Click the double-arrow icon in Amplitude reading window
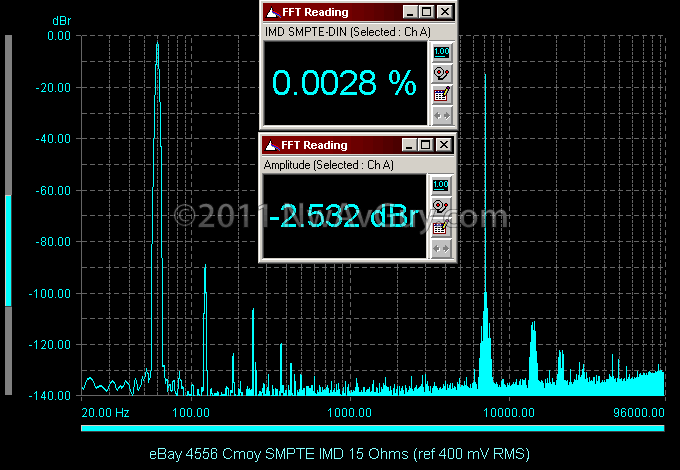The image size is (680, 470). pyautogui.click(x=441, y=249)
